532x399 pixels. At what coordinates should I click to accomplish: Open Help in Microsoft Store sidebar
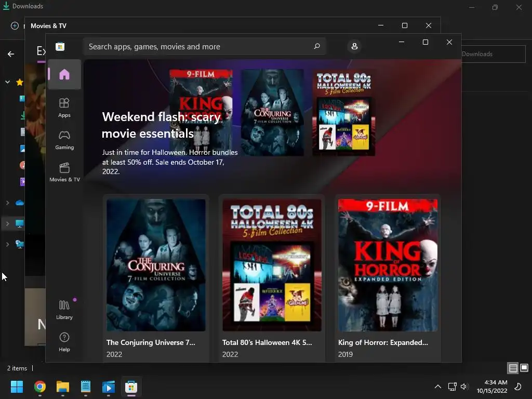tap(64, 342)
